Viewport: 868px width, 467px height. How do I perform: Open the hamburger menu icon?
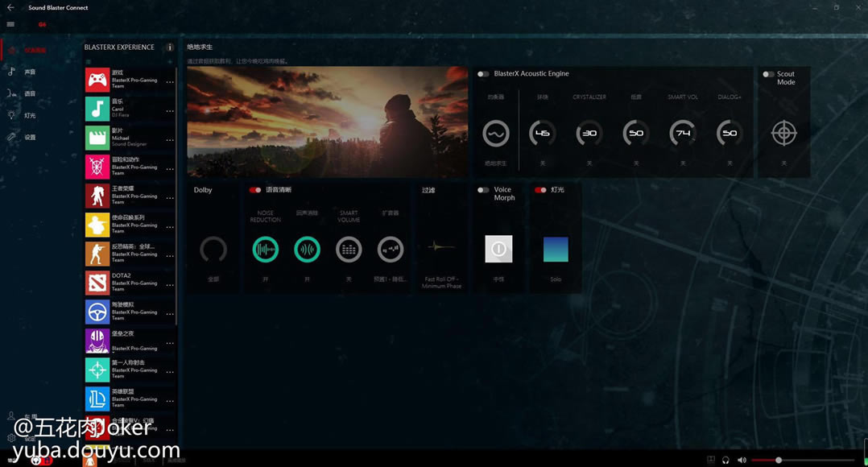pos(10,24)
